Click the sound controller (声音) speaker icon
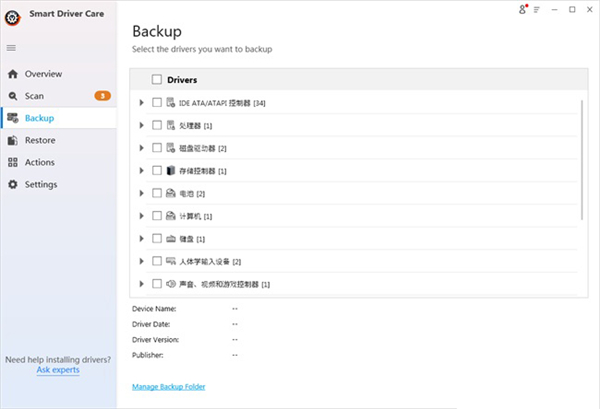The image size is (600, 409). [x=171, y=284]
